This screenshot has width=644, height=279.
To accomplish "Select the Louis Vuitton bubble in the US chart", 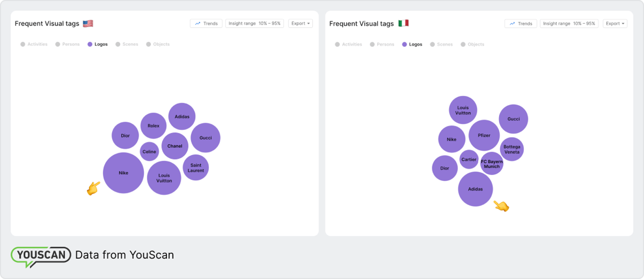I will [164, 178].
